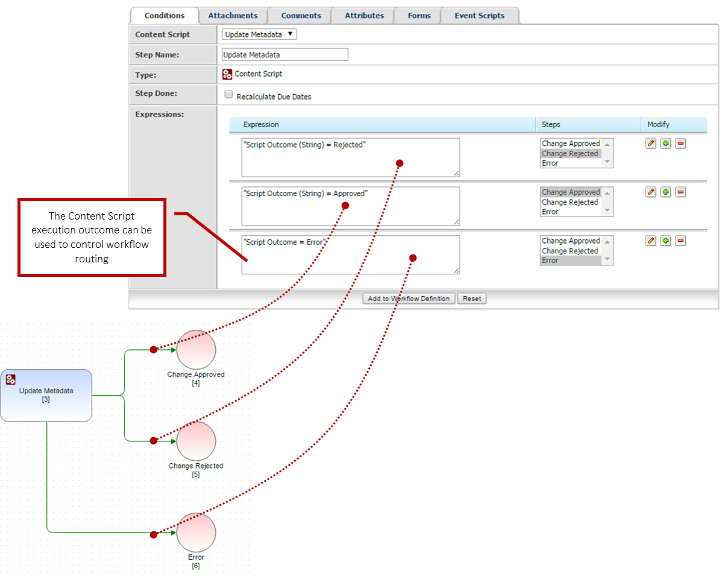Click into the Step Name text field

tap(285, 55)
